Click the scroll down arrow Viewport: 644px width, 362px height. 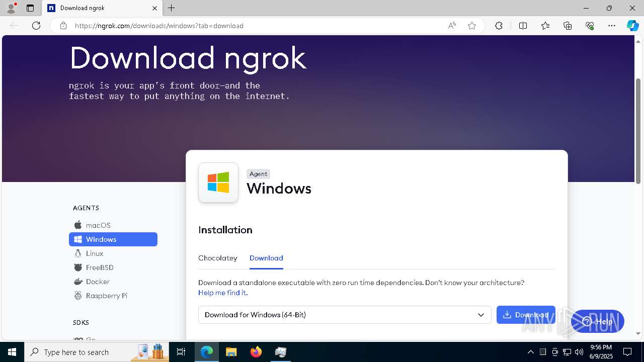(x=638, y=333)
